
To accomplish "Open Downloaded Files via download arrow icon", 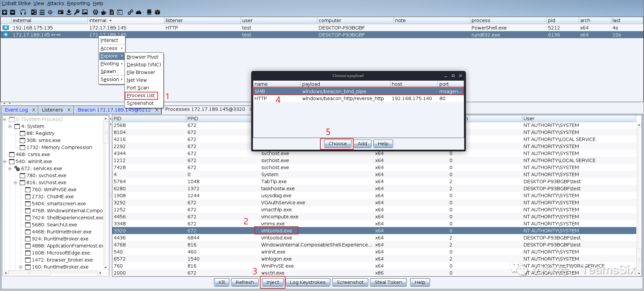I will tap(69, 12).
